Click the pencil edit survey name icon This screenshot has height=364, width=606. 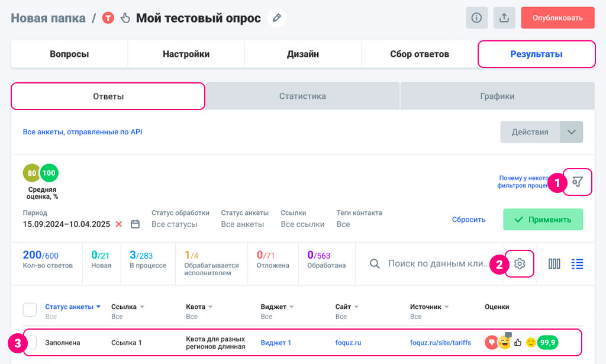pos(276,18)
